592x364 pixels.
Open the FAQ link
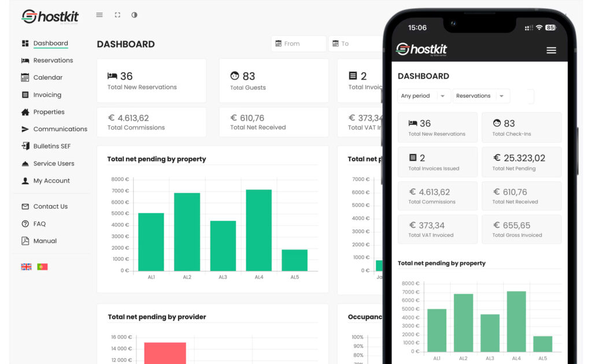coord(39,224)
